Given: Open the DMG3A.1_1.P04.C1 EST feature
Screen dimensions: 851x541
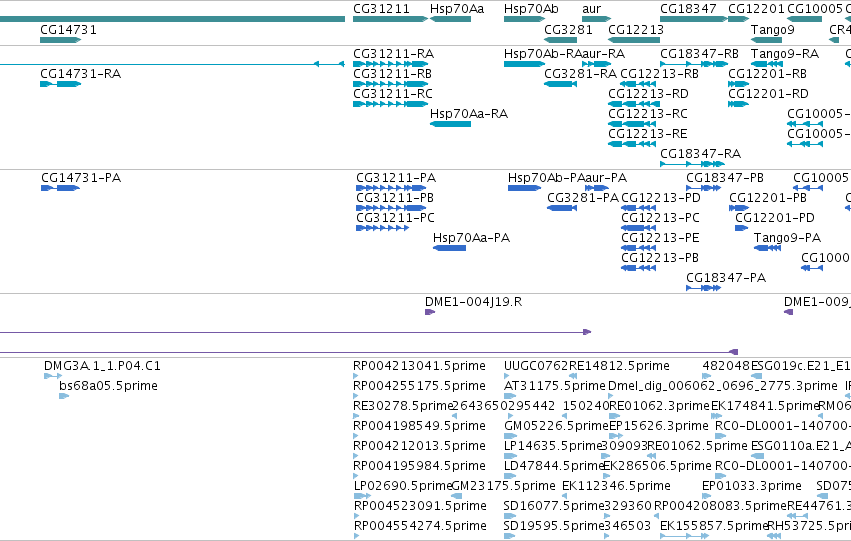Looking at the screenshot, I should [53, 376].
